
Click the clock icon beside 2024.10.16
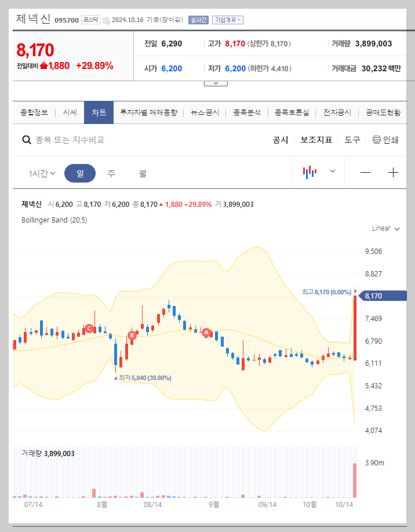107,19
